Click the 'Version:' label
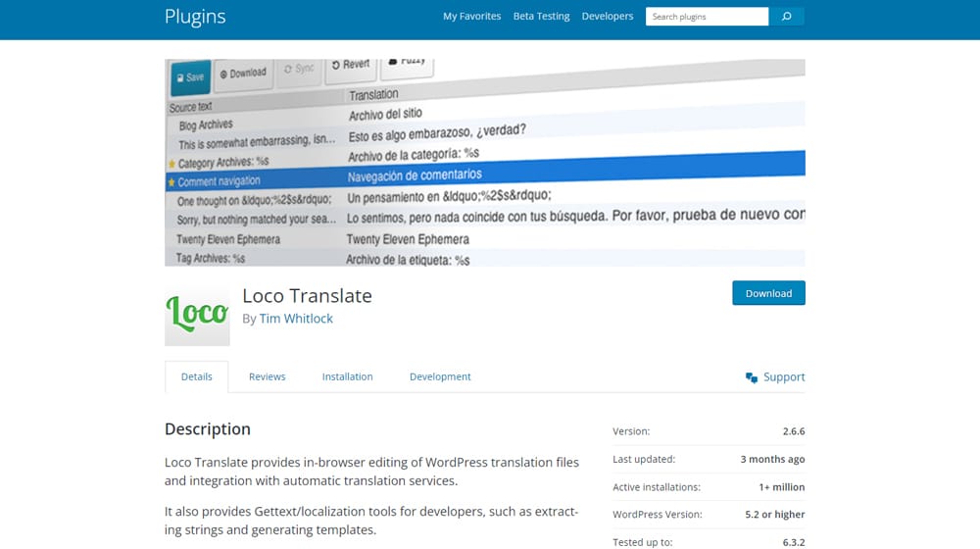 click(631, 431)
